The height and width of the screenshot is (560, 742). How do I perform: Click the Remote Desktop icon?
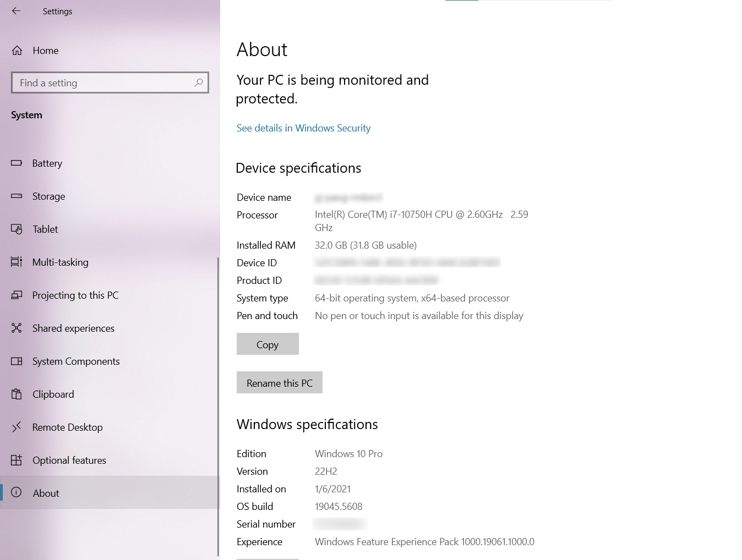click(x=17, y=427)
